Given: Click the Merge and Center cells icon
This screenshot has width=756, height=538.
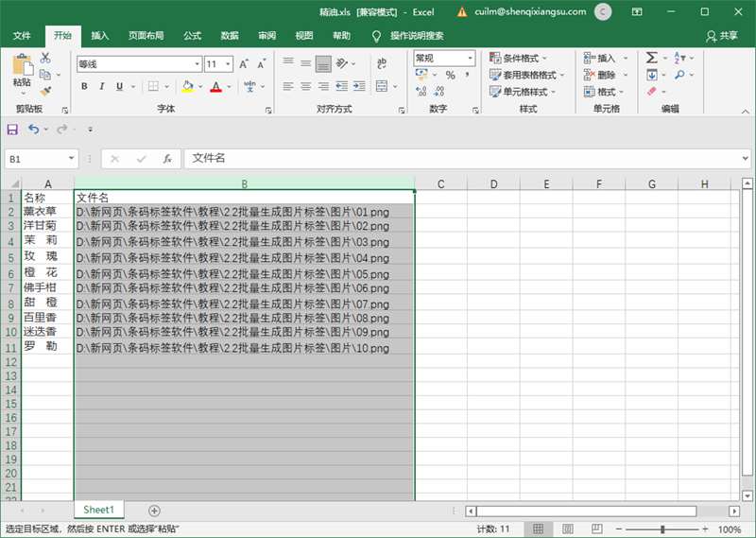Looking at the screenshot, I should click(382, 86).
